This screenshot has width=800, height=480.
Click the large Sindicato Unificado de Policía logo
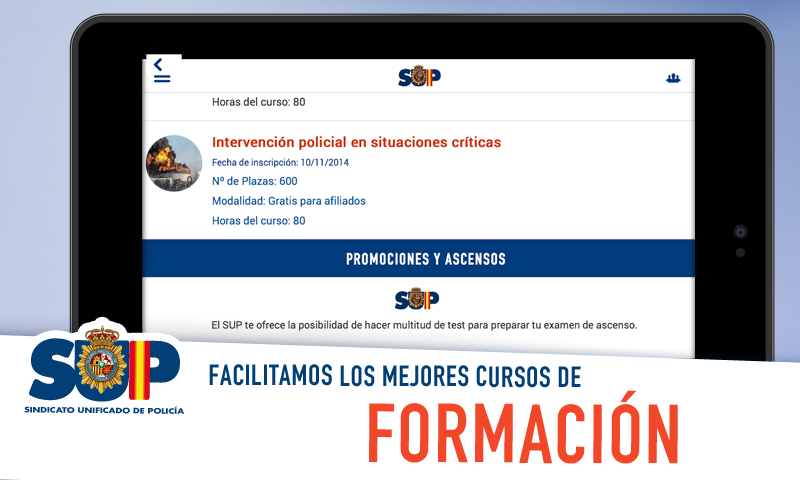tap(105, 363)
